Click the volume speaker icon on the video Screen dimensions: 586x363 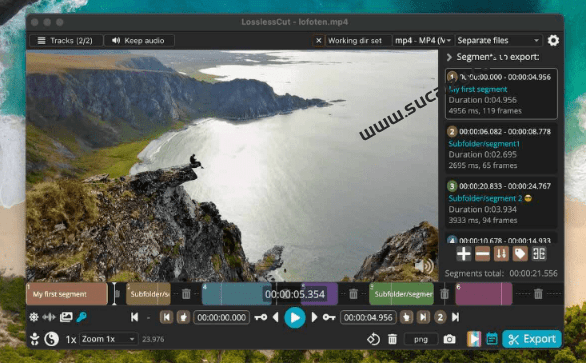click(x=424, y=266)
